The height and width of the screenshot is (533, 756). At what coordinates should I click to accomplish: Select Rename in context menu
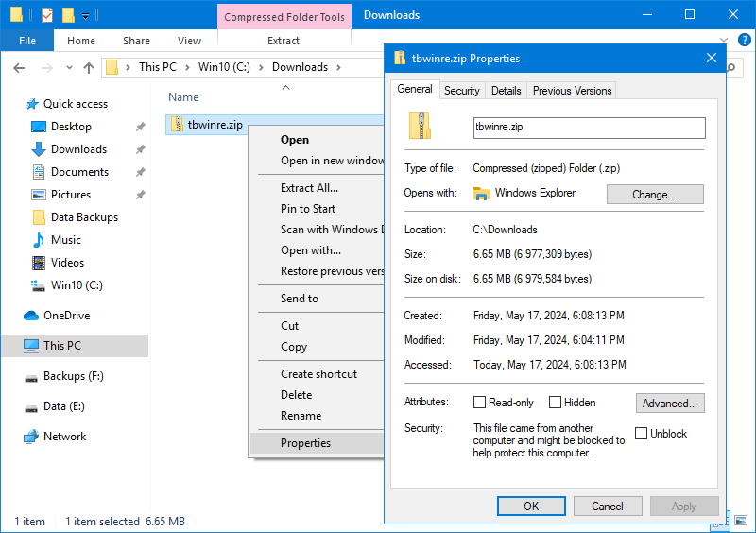pos(317,416)
